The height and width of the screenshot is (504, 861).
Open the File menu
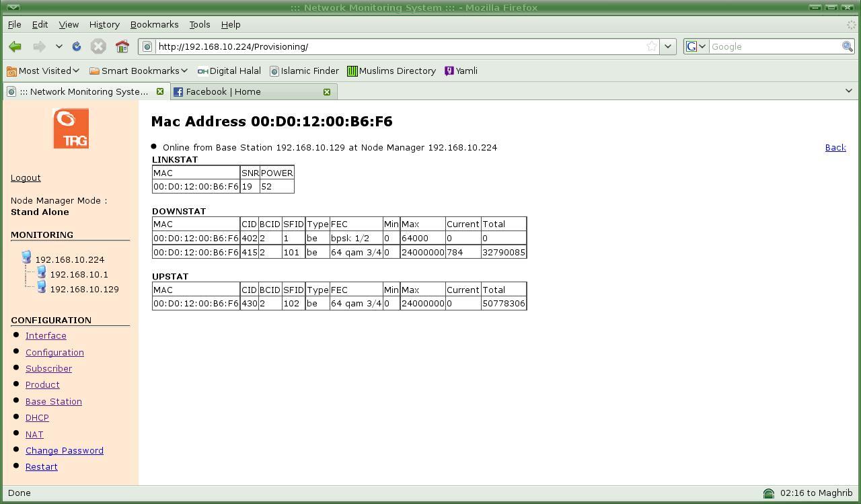pos(14,24)
